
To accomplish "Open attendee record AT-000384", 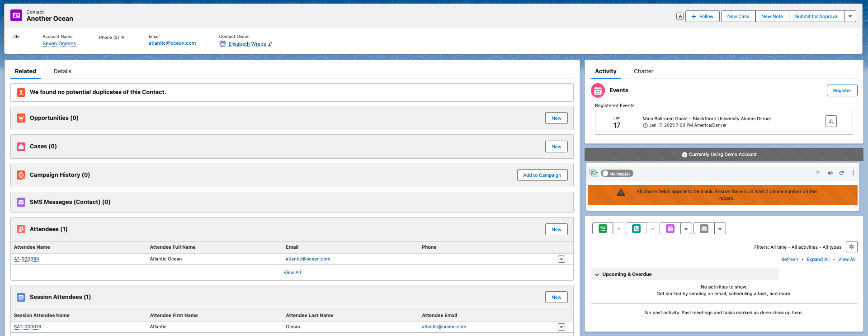I will pyautogui.click(x=26, y=259).
